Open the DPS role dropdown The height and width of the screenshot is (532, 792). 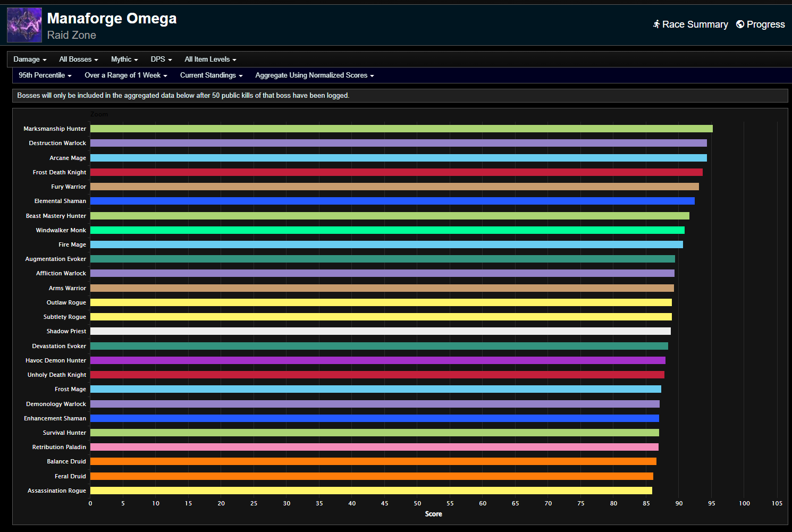coord(161,60)
